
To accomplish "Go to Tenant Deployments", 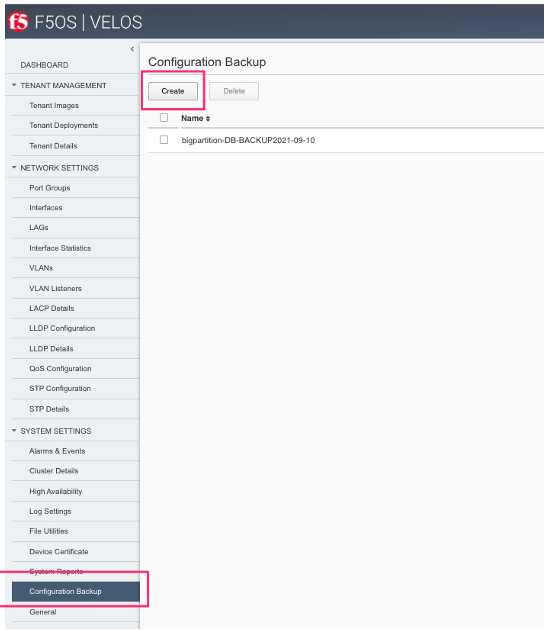I will point(64,125).
